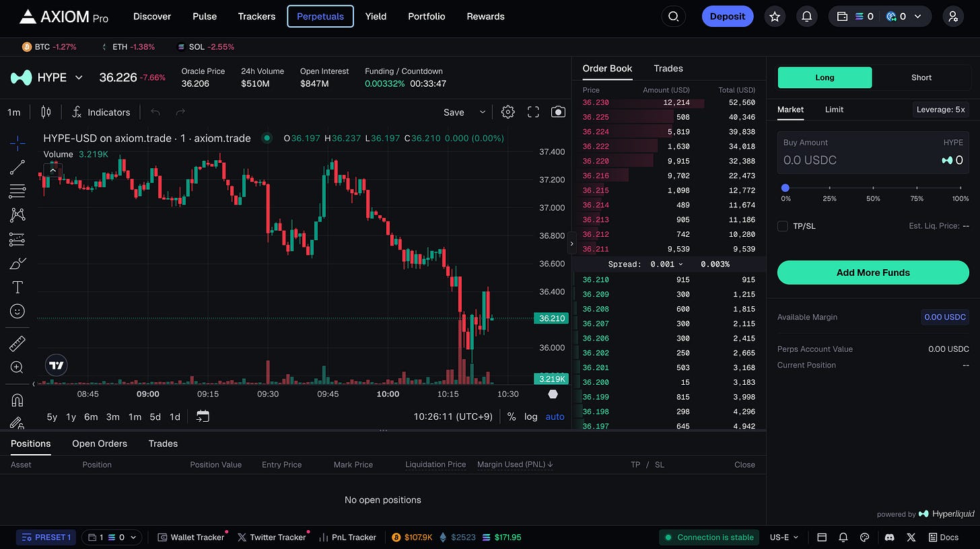Select the pattern node drawing tool

point(17,215)
